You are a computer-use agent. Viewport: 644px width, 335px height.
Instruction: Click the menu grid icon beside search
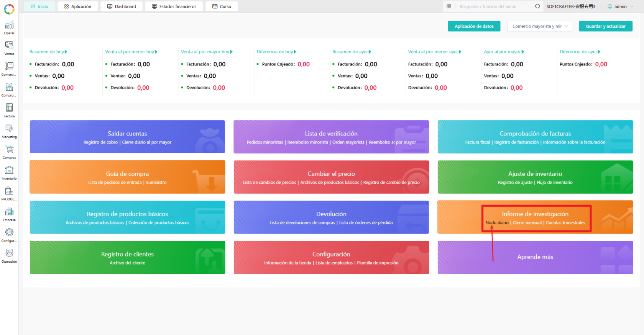pos(449,6)
